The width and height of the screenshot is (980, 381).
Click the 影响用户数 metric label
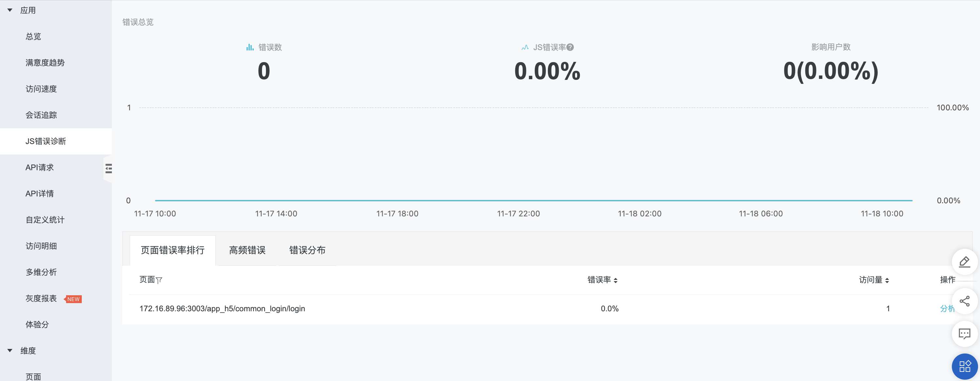pos(831,47)
